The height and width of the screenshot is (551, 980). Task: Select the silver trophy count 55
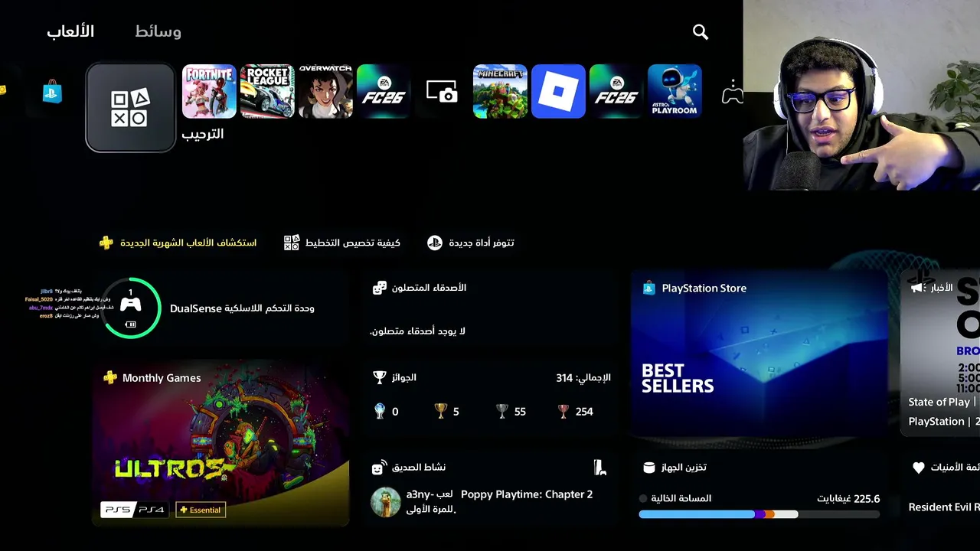511,411
